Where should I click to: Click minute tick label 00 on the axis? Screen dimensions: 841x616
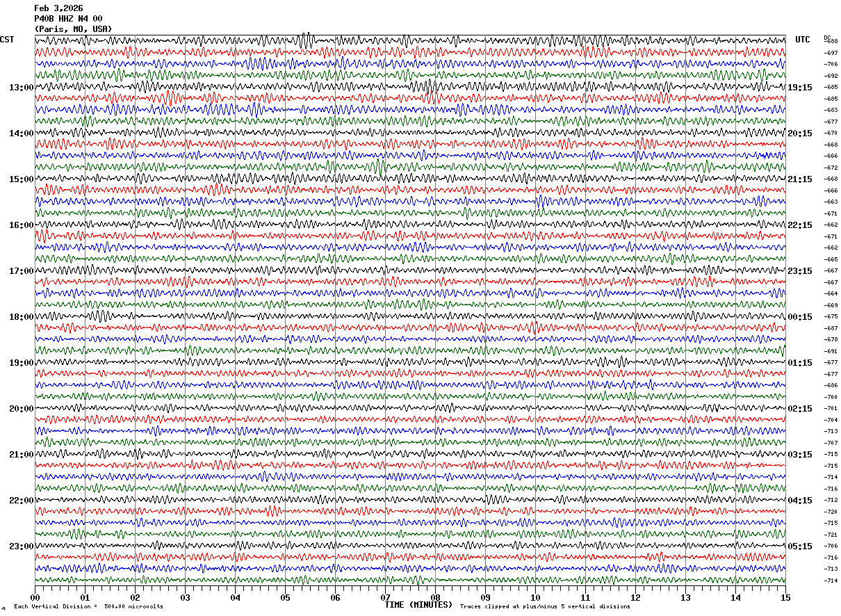pos(35,597)
